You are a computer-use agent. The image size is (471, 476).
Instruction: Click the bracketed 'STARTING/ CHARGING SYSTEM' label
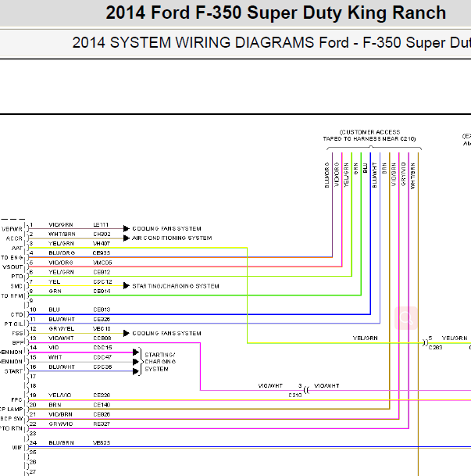coord(160,362)
